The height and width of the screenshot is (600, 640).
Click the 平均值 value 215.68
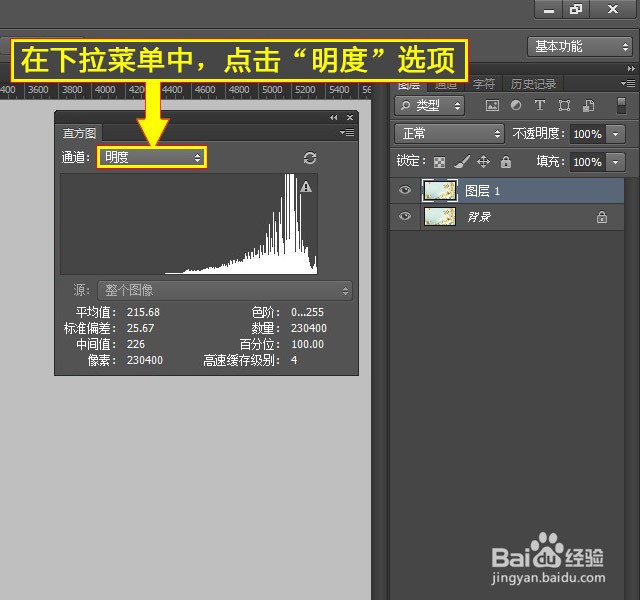[143, 312]
